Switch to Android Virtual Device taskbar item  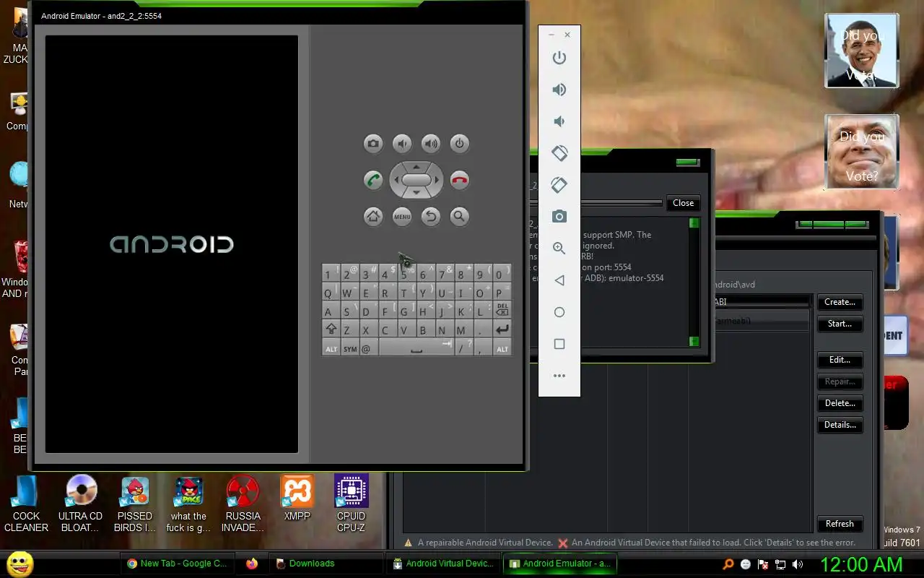coord(443,564)
